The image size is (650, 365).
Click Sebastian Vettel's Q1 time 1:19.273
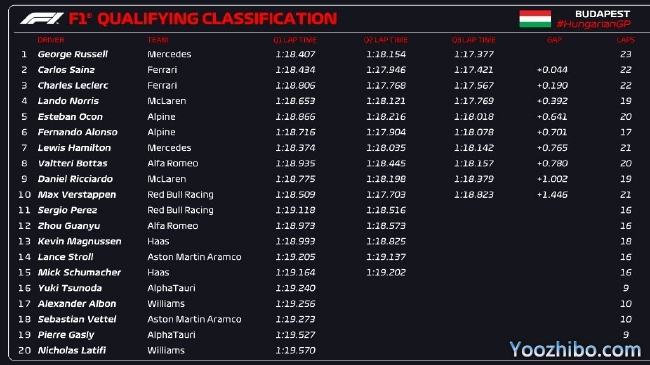[295, 319]
